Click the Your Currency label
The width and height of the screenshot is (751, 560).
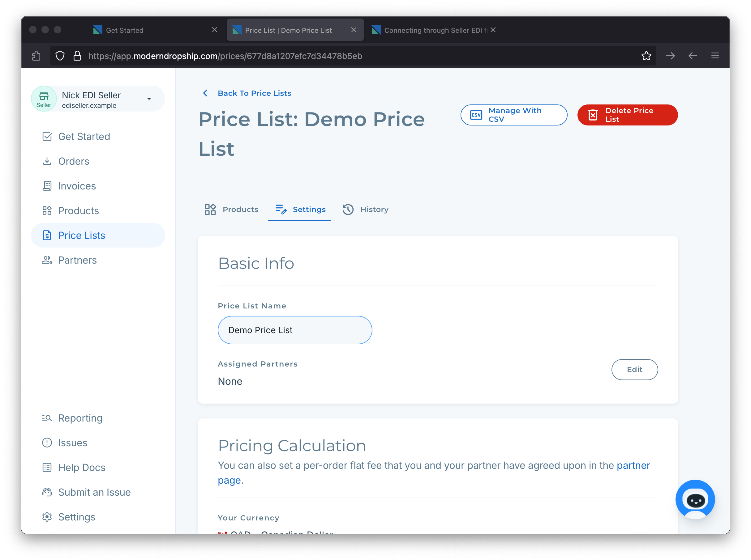248,517
